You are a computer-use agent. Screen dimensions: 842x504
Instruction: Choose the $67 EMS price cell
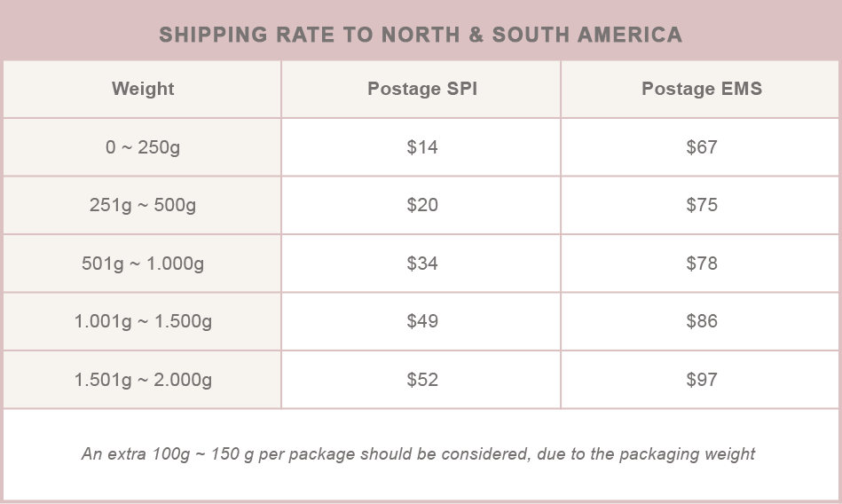pos(701,147)
